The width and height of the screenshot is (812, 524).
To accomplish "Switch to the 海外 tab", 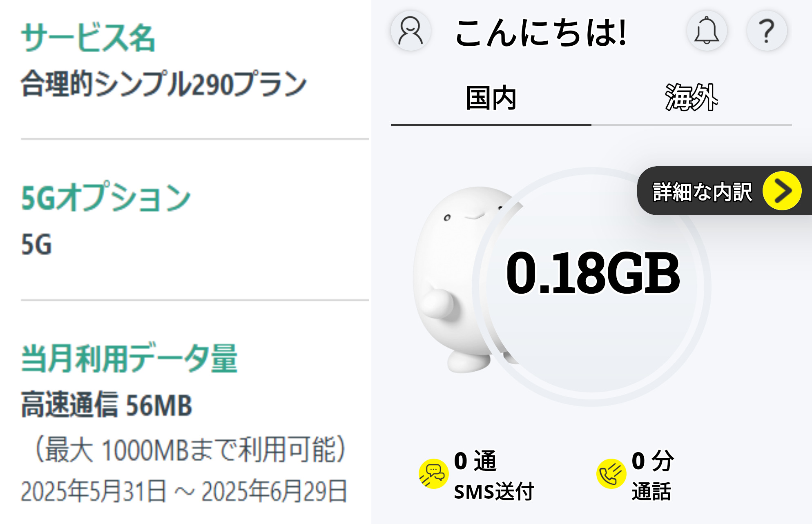I will point(691,99).
